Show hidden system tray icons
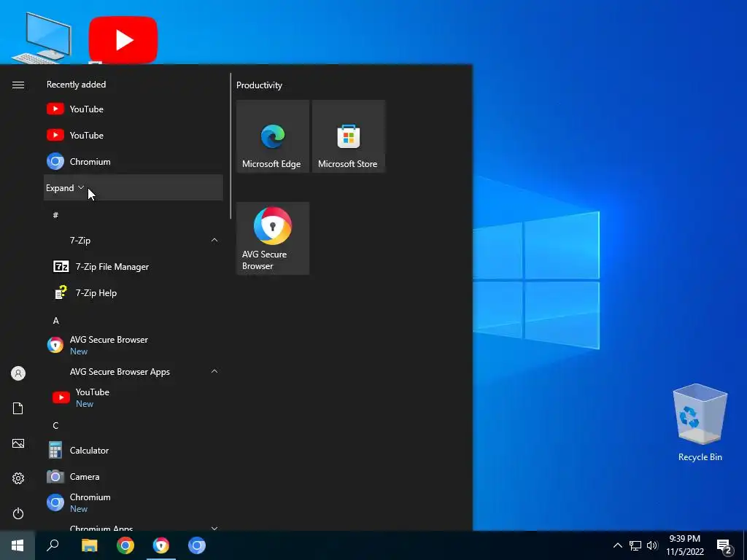 617,545
